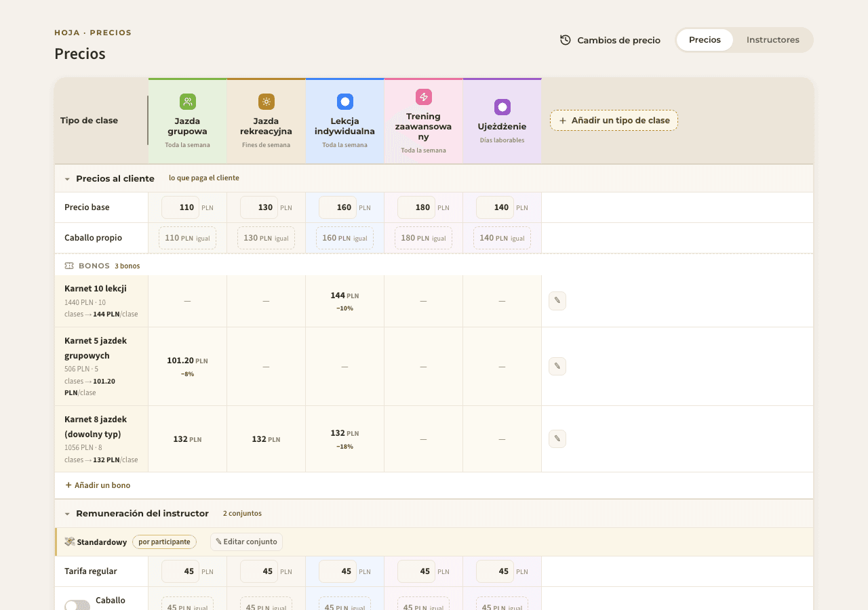Click Precio base field showing 160
This screenshot has height=610, width=868.
[338, 207]
